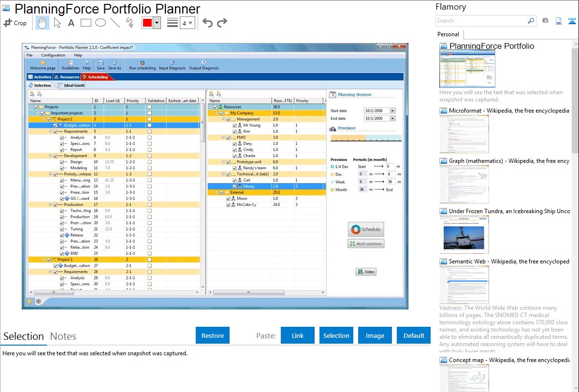Click the Link paste button
Screen dimensions: 579x392
point(298,335)
